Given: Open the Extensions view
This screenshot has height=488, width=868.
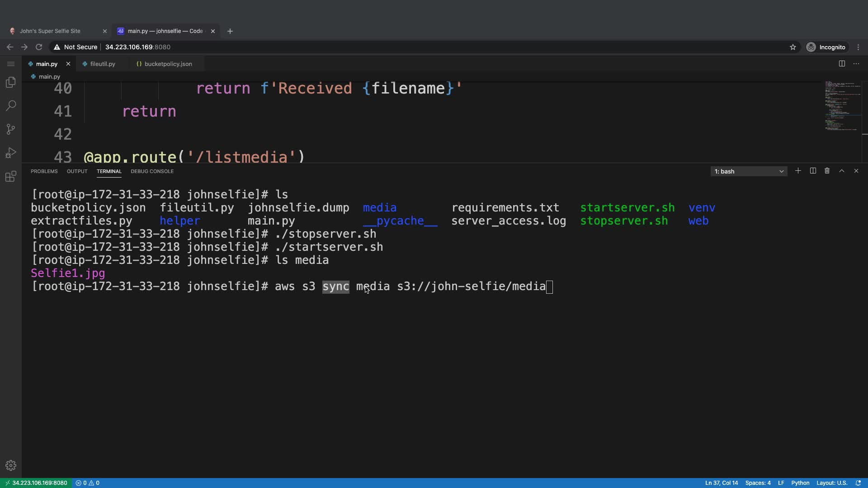Looking at the screenshot, I should coord(11,176).
